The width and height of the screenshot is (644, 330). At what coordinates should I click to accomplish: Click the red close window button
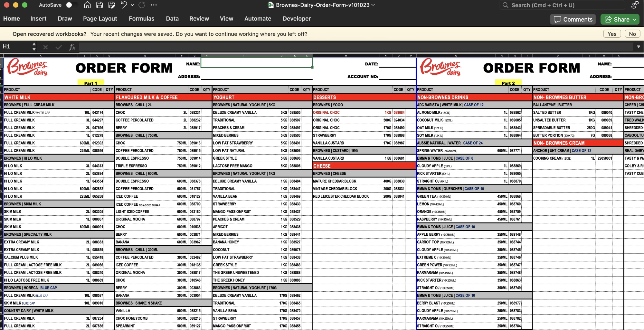(x=6, y=5)
